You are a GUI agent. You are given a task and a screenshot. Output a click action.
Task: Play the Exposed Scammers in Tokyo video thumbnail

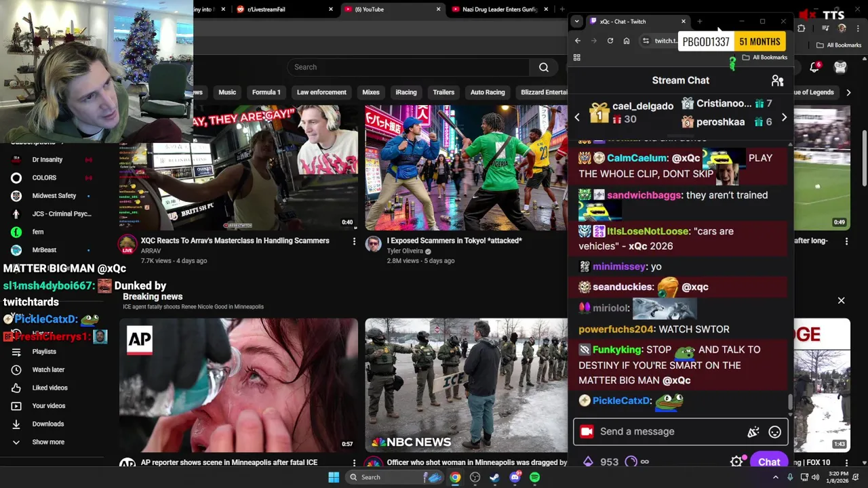[467, 168]
